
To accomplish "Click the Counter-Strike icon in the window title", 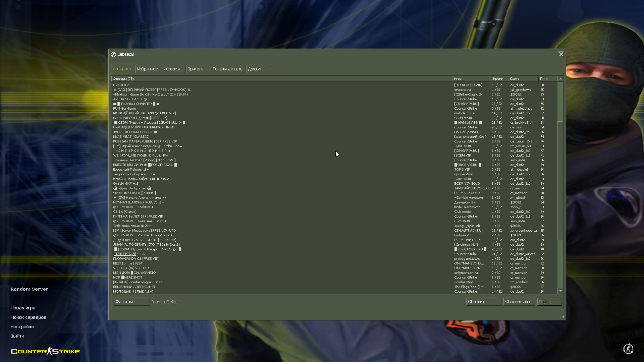I will coord(113,54).
